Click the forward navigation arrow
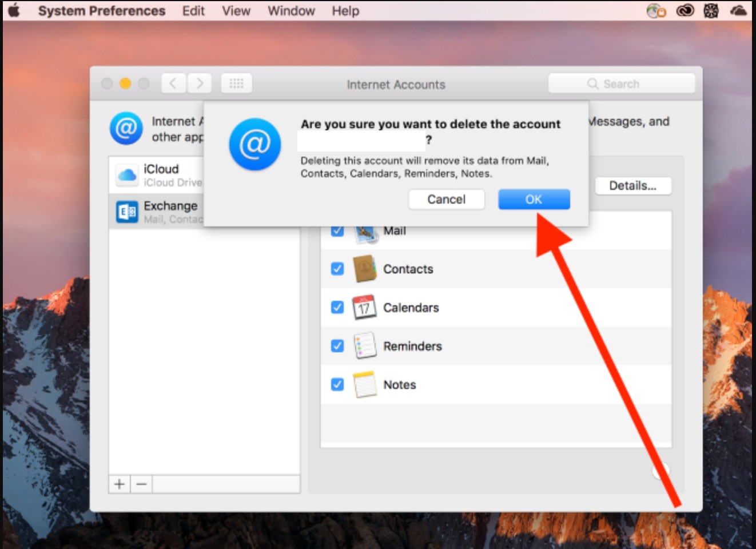 pos(200,83)
